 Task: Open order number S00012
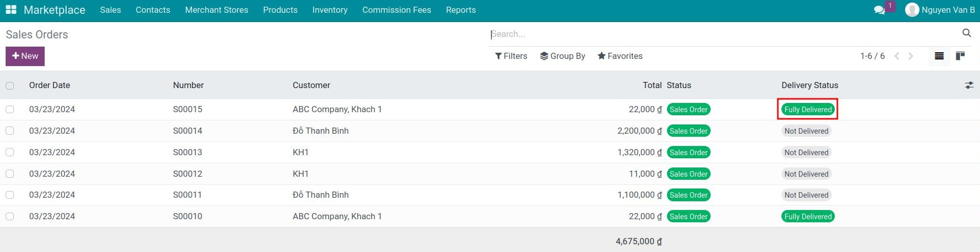coord(188,174)
